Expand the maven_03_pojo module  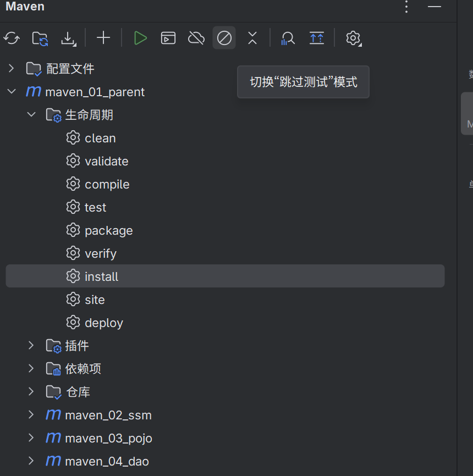click(x=31, y=438)
